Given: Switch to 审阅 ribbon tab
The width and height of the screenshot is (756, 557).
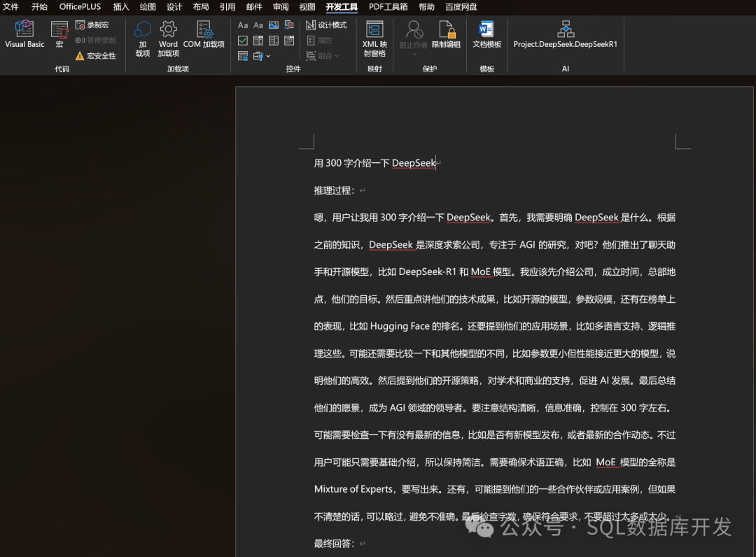Looking at the screenshot, I should pyautogui.click(x=281, y=7).
